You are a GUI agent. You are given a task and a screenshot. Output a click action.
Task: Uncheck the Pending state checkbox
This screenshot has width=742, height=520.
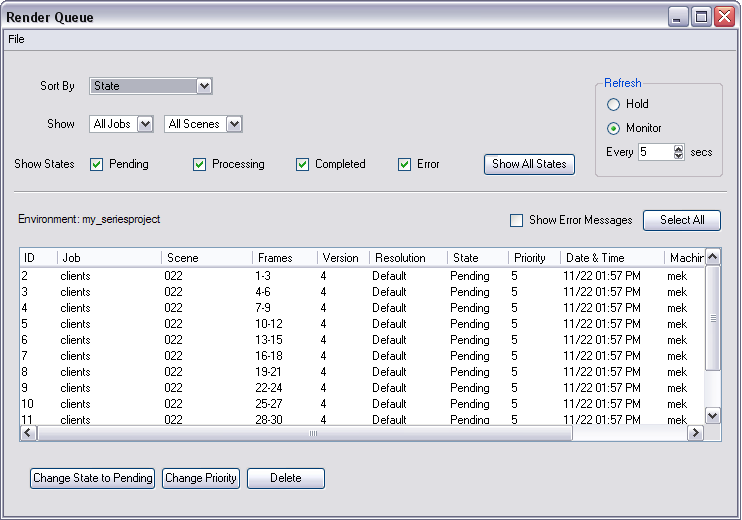point(97,164)
